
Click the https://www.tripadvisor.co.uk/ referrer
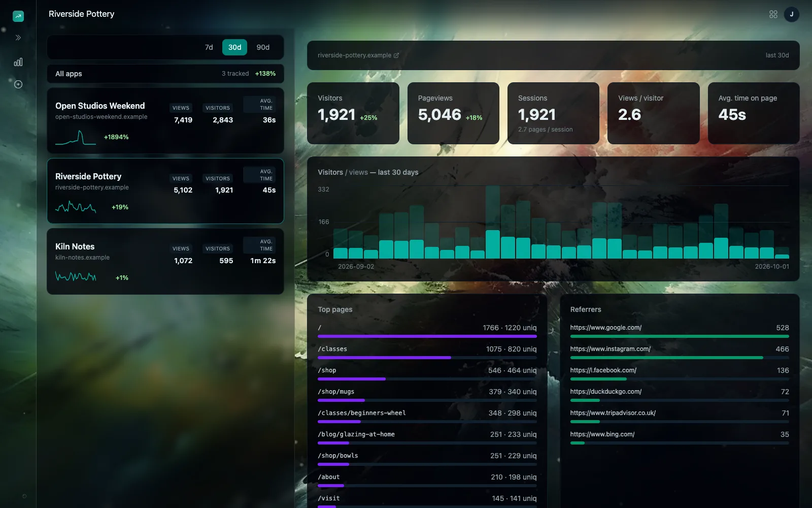tap(680, 416)
